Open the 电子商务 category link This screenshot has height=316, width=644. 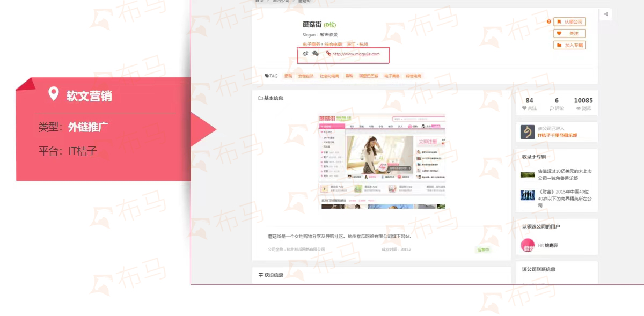[311, 45]
